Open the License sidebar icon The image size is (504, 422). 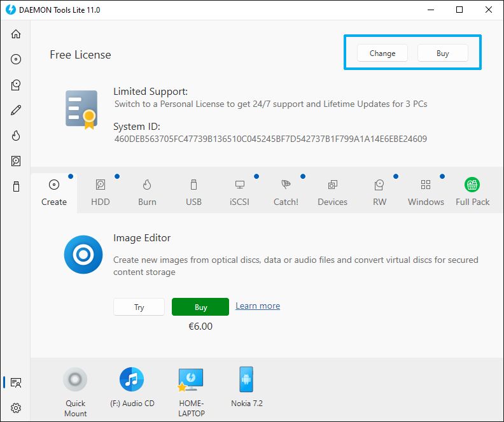click(16, 383)
